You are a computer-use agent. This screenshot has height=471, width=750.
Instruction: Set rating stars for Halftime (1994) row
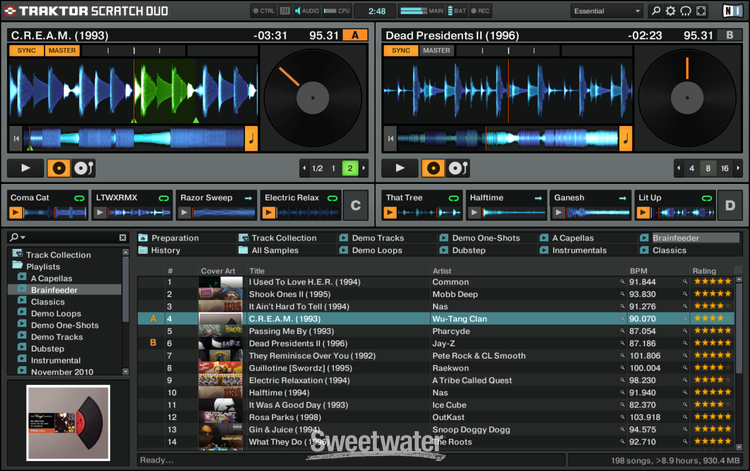(x=713, y=392)
